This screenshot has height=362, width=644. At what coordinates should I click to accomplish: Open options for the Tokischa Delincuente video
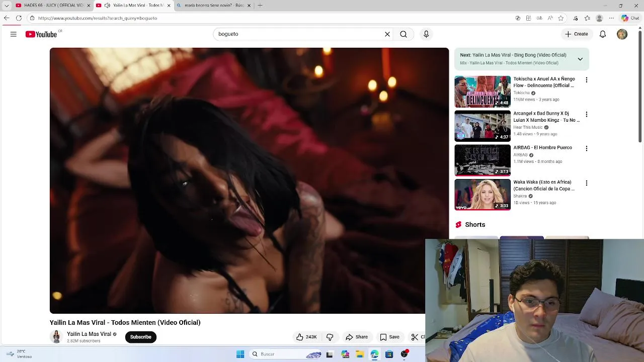[x=586, y=80]
